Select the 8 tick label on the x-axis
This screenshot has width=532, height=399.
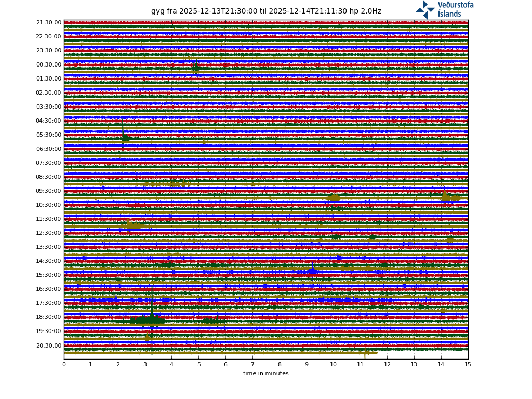(280, 364)
